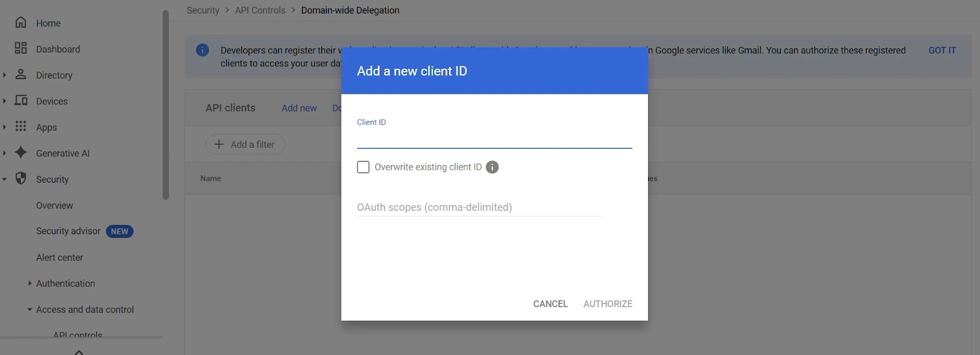Click API Controls breadcrumb link

tap(260, 10)
